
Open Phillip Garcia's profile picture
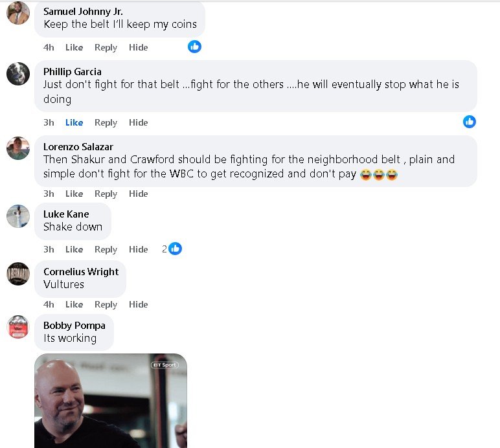tap(18, 73)
